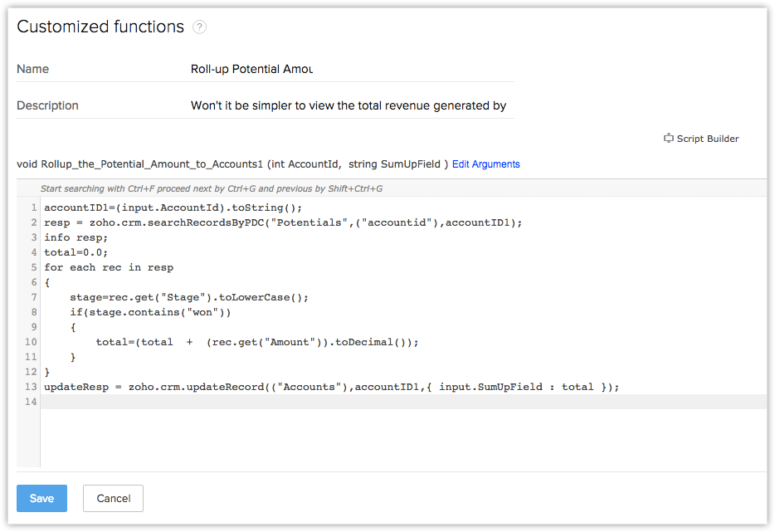Place cursor on empty line 14
Image resolution: width=775 pixels, height=532 pixels.
(x=332, y=402)
